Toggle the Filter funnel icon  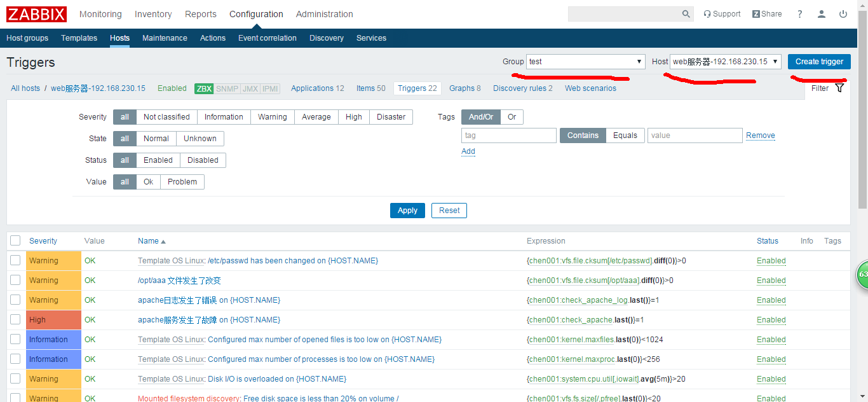tap(839, 88)
